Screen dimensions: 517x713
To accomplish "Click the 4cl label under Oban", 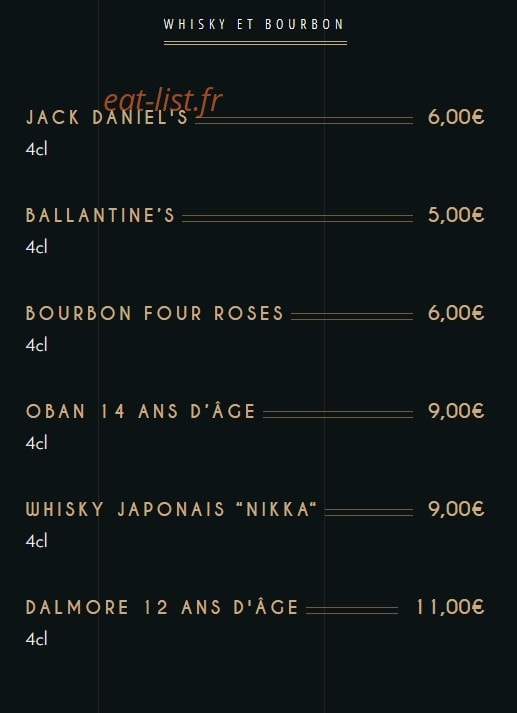I will (x=36, y=443).
